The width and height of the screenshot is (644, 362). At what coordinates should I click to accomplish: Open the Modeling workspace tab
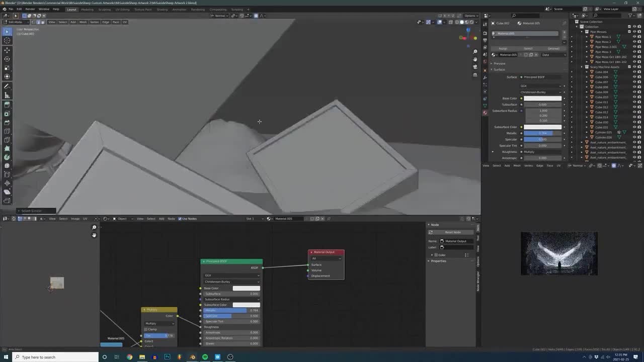(87, 10)
